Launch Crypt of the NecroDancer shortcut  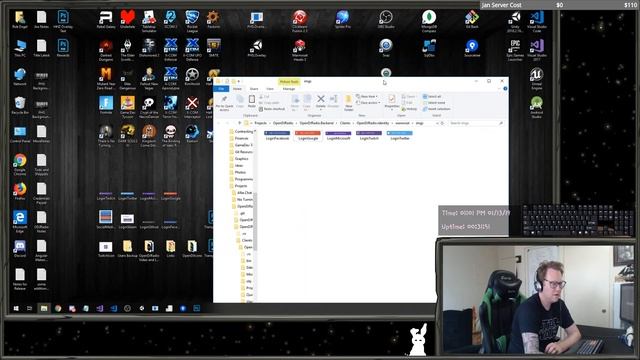click(149, 107)
